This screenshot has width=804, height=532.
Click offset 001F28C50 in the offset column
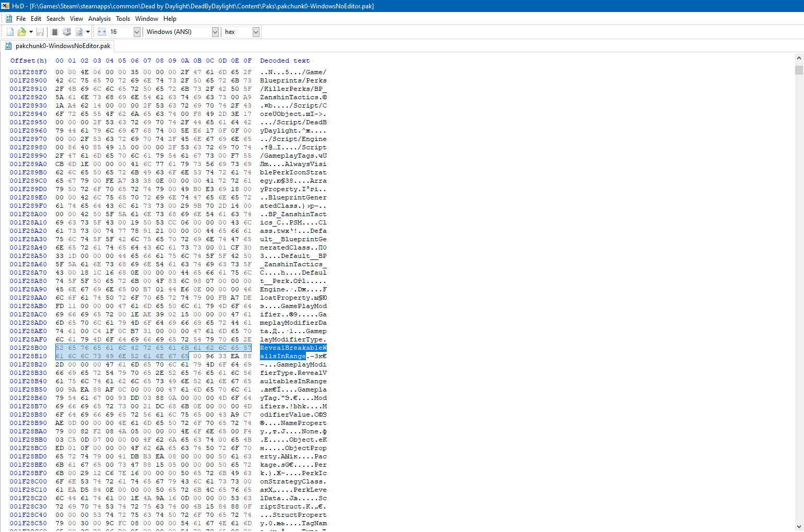click(x=28, y=523)
